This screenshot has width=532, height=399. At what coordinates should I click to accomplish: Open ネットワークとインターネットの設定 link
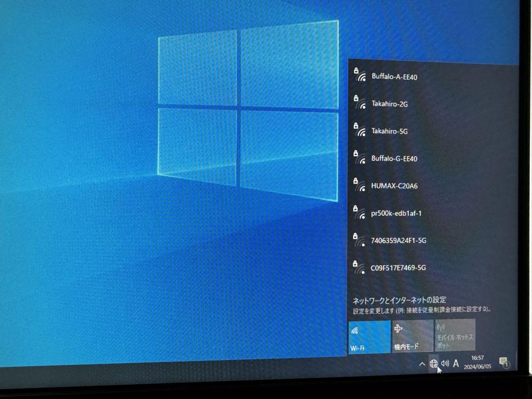pyautogui.click(x=399, y=300)
